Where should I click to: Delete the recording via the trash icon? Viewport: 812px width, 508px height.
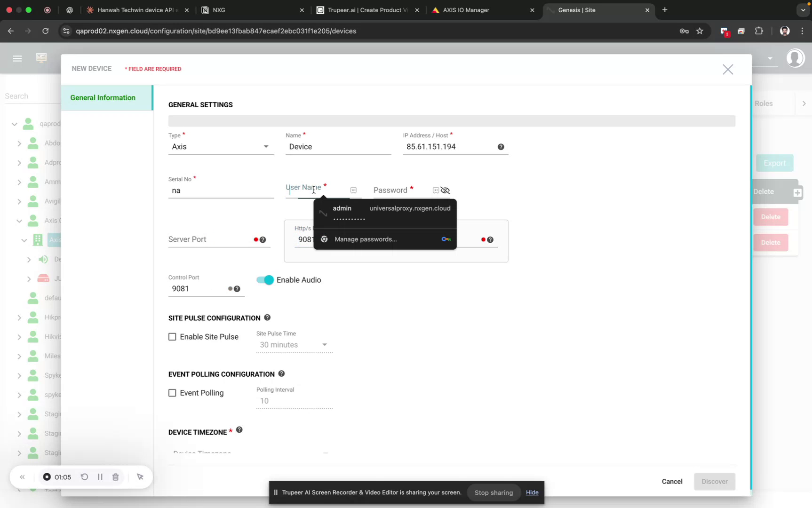pyautogui.click(x=115, y=476)
